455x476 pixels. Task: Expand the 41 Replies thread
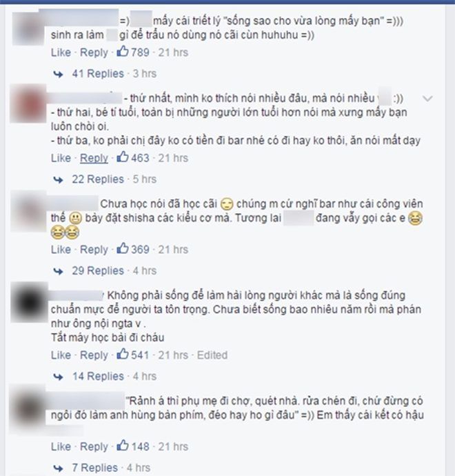(x=98, y=73)
